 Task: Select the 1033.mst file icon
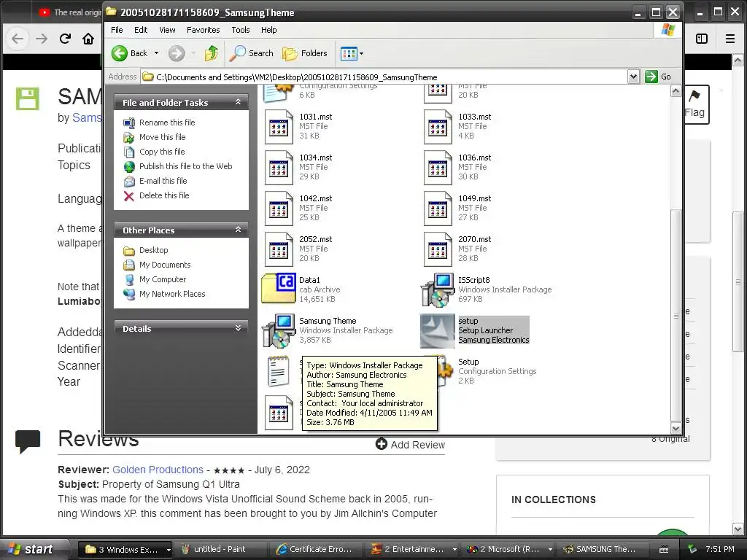pyautogui.click(x=438, y=127)
